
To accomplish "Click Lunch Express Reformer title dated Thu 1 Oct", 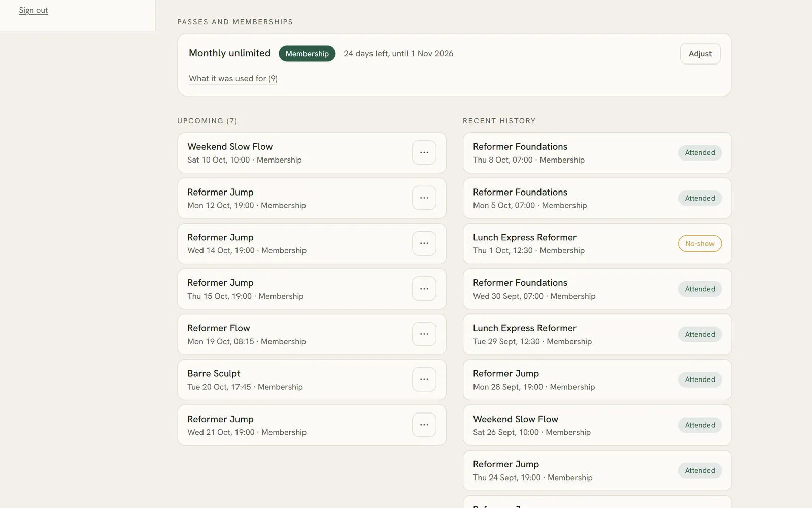I will [x=525, y=237].
